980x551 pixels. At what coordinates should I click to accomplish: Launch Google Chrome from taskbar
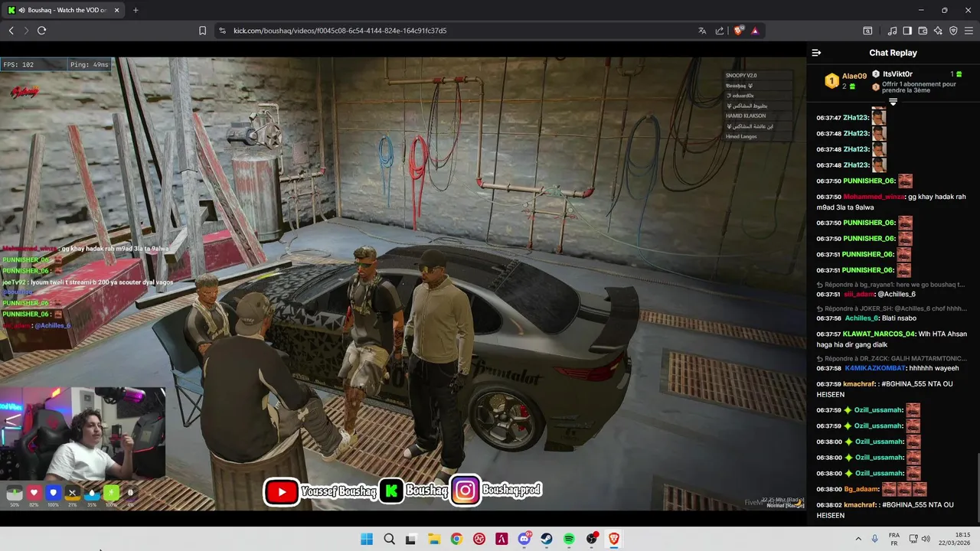coord(456,539)
